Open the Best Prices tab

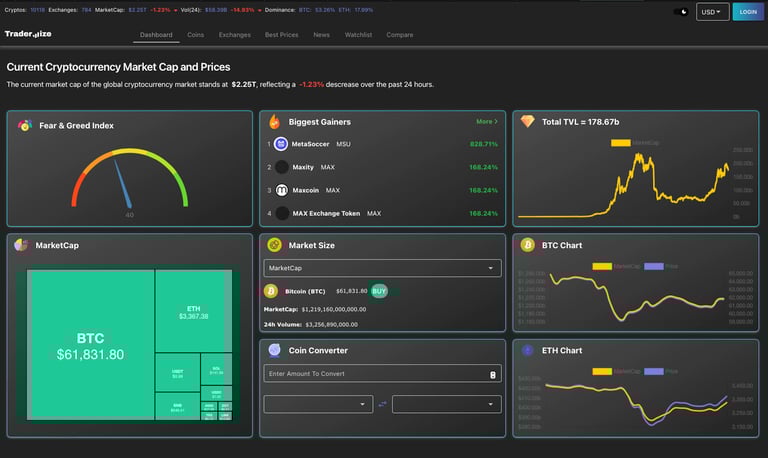282,35
